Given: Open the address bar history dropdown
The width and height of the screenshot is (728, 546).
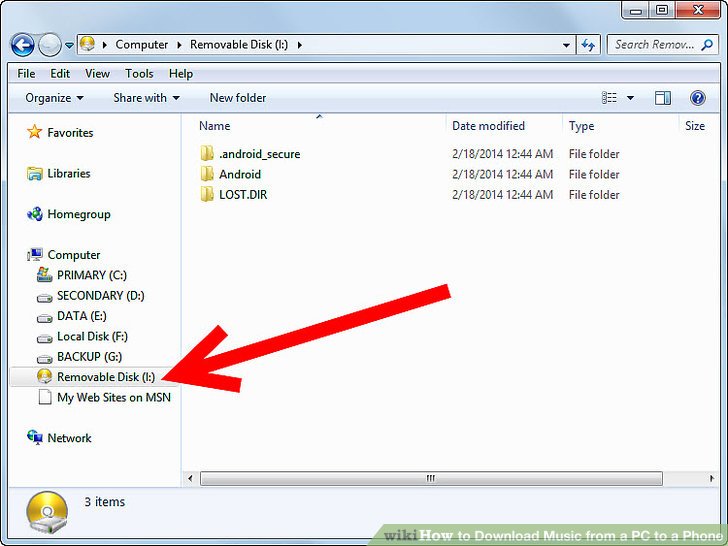Looking at the screenshot, I should (566, 45).
